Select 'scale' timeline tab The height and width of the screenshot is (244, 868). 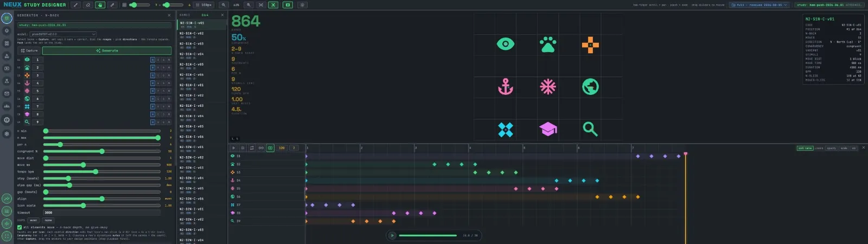(844, 148)
